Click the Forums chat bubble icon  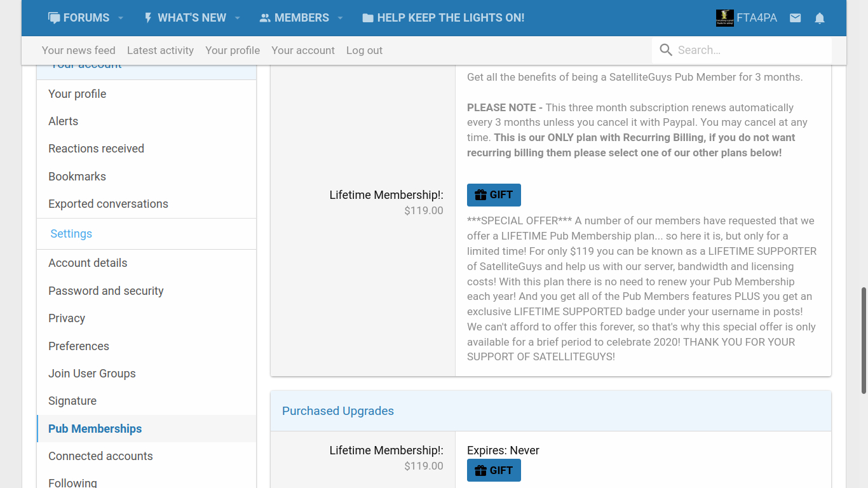pos(54,18)
